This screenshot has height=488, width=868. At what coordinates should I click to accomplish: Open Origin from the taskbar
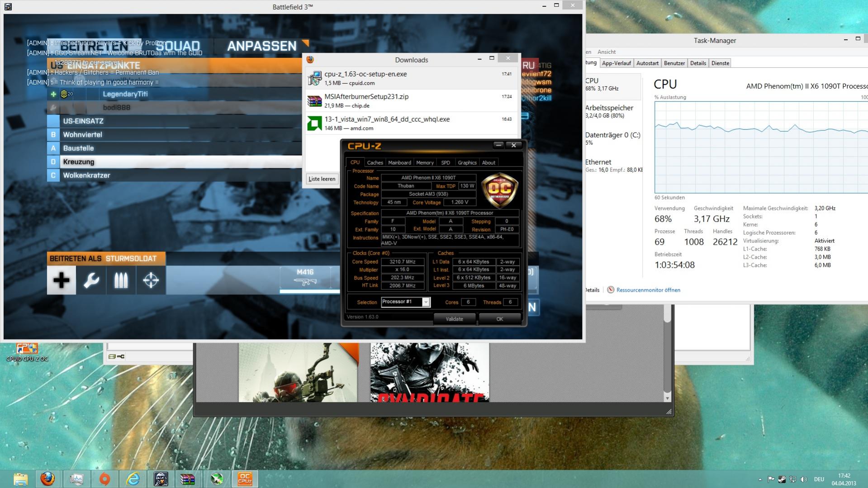pos(104,479)
